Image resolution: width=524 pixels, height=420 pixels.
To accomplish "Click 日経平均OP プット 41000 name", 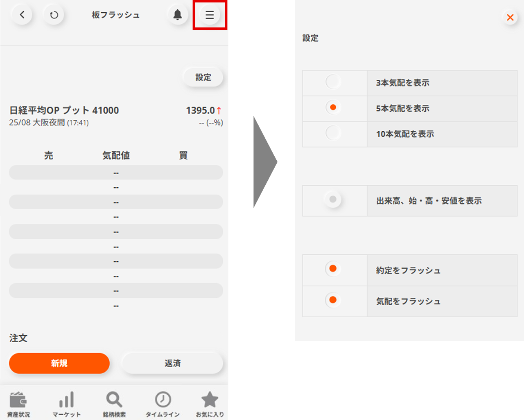I will 64,110.
